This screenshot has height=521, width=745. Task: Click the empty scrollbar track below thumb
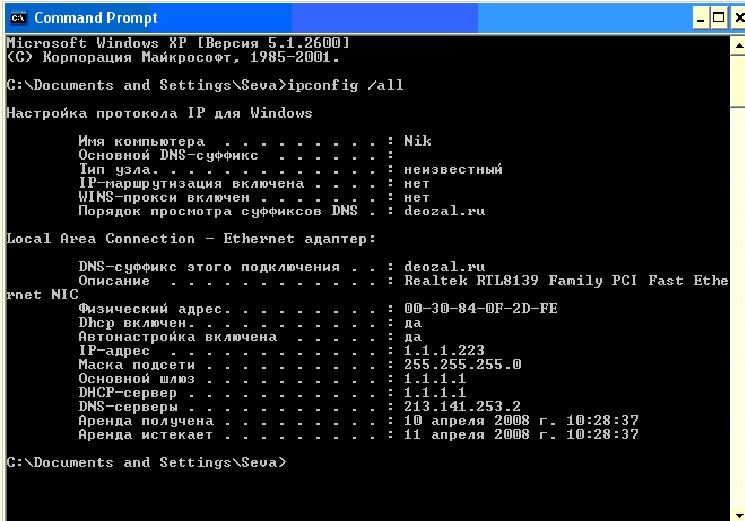[738, 309]
